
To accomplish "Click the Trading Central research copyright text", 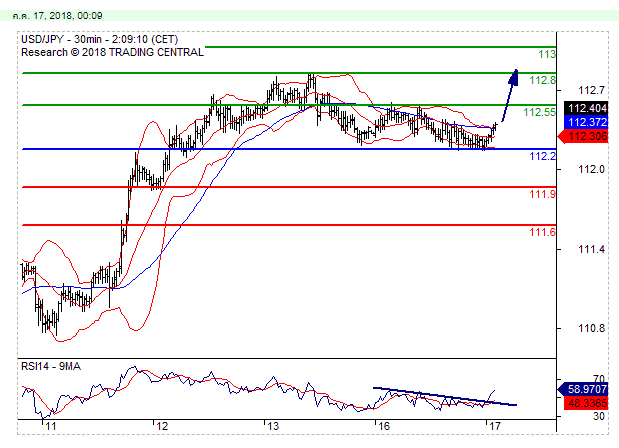I will [112, 51].
